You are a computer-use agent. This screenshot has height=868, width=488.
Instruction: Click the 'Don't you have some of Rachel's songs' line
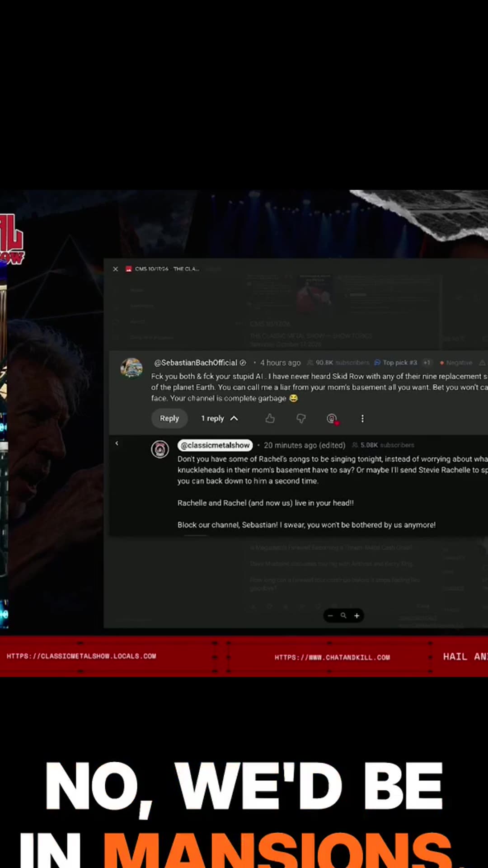click(x=333, y=459)
